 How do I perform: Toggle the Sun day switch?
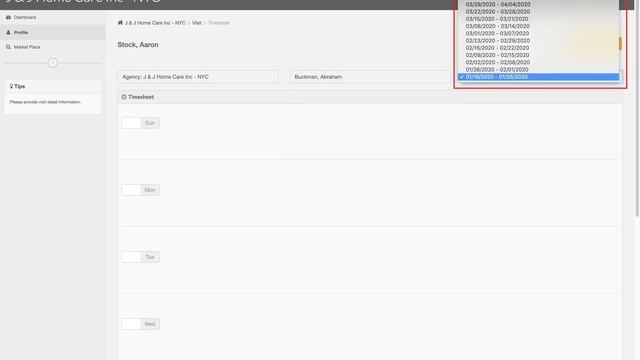pos(140,123)
